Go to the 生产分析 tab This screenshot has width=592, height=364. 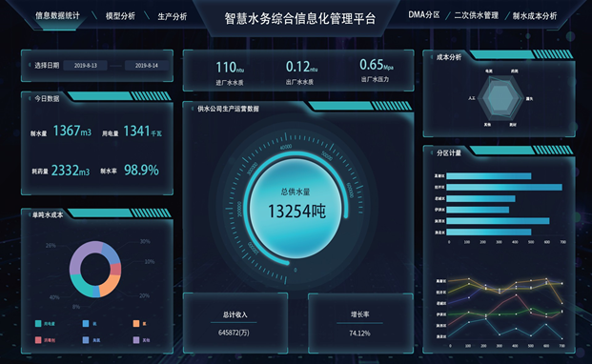coord(173,16)
